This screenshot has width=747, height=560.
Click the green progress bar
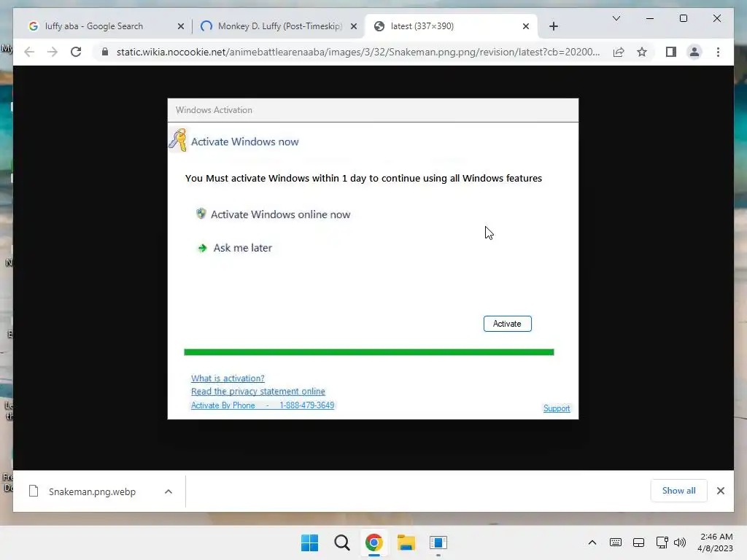(x=368, y=352)
